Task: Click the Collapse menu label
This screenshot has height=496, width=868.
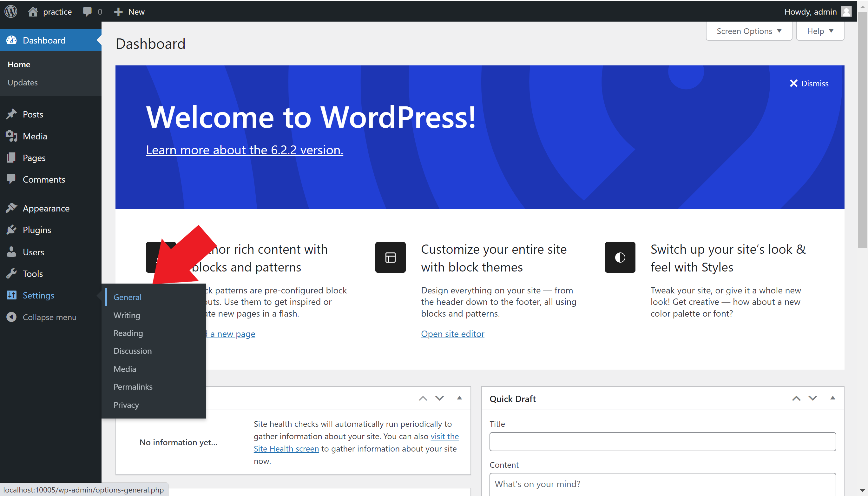Action: pos(50,317)
